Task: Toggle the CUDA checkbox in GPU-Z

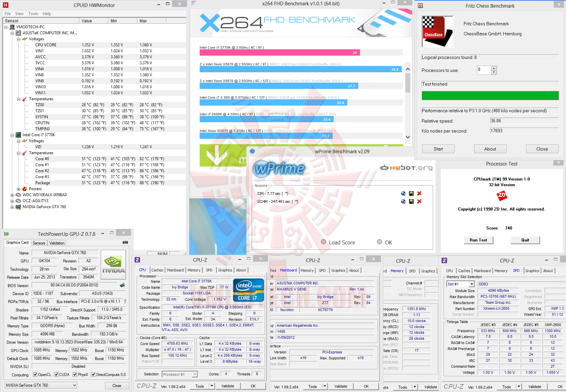Action: [56, 375]
